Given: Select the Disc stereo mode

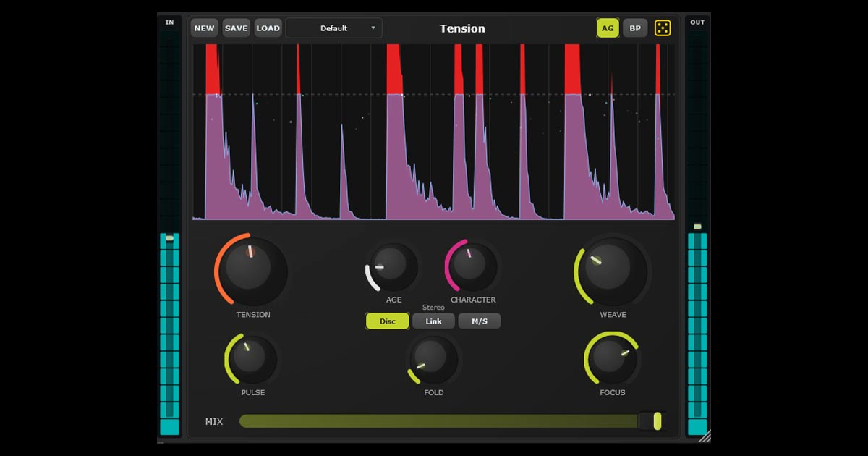Looking at the screenshot, I should (387, 321).
